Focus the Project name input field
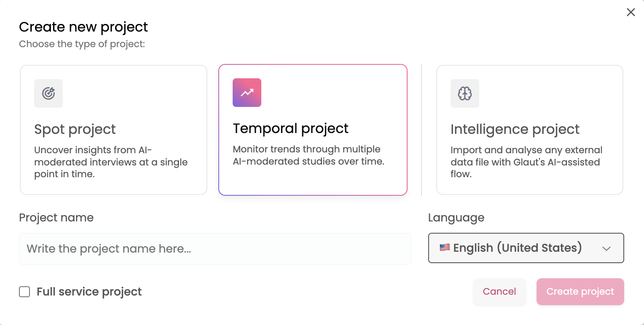Image resolution: width=644 pixels, height=325 pixels. click(215, 249)
